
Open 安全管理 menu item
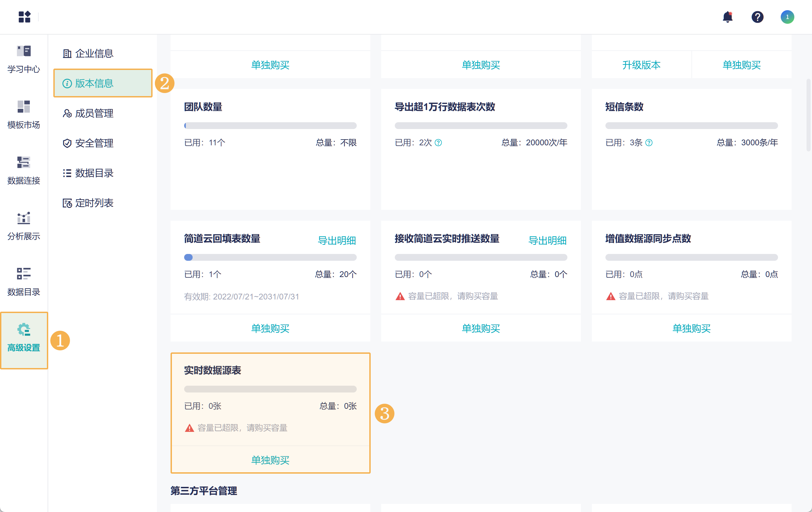(x=94, y=143)
